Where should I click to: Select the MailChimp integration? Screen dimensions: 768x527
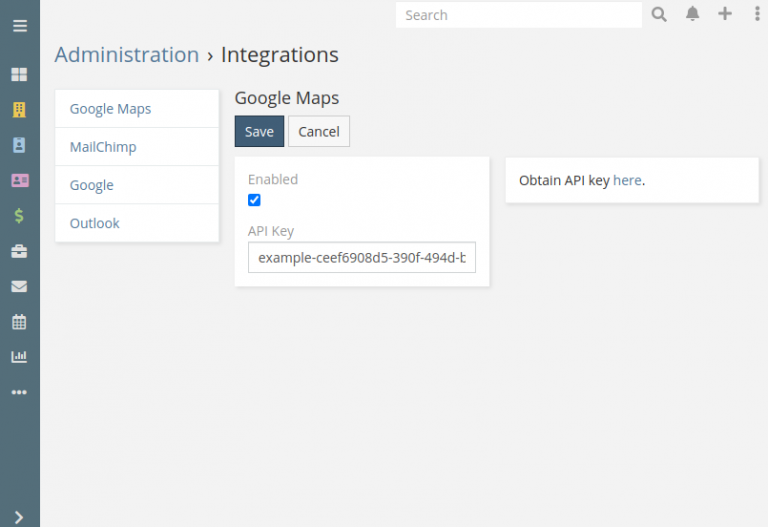[103, 147]
